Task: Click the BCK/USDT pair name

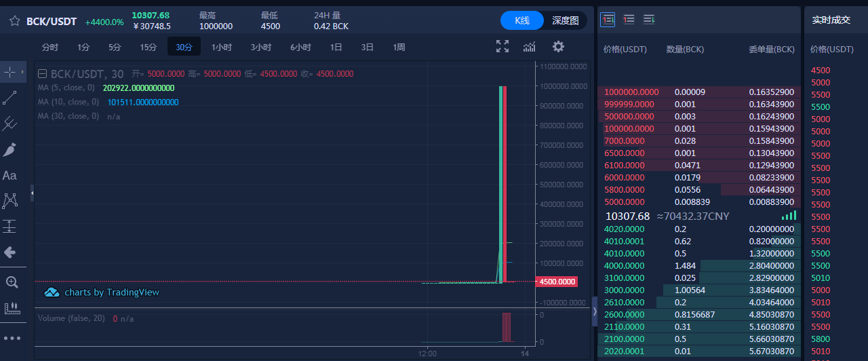Action: click(52, 22)
